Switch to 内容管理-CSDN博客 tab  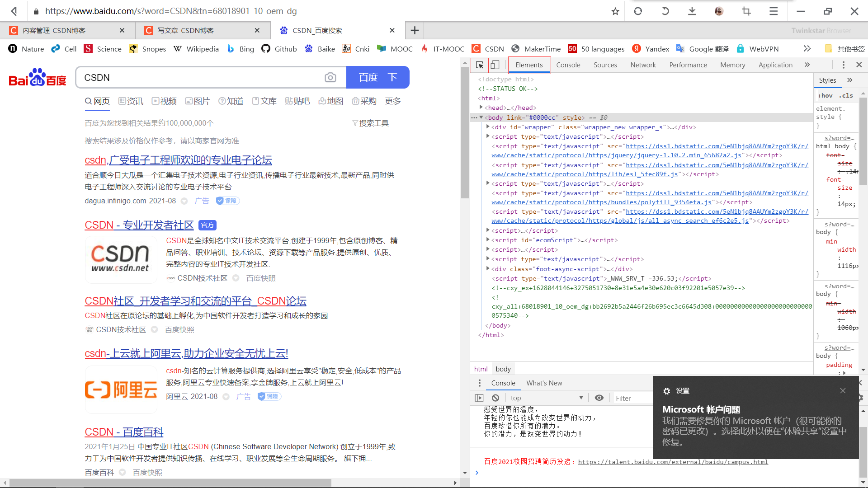(67, 30)
